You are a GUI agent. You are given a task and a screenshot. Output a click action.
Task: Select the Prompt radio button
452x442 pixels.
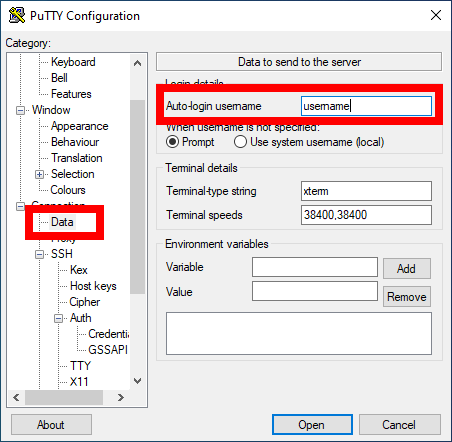click(173, 142)
